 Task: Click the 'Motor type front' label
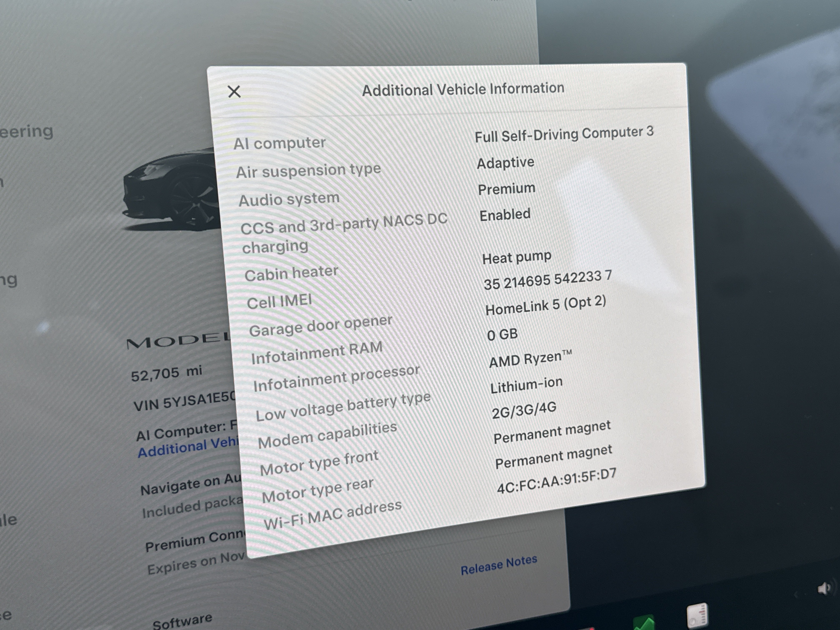[x=319, y=463]
